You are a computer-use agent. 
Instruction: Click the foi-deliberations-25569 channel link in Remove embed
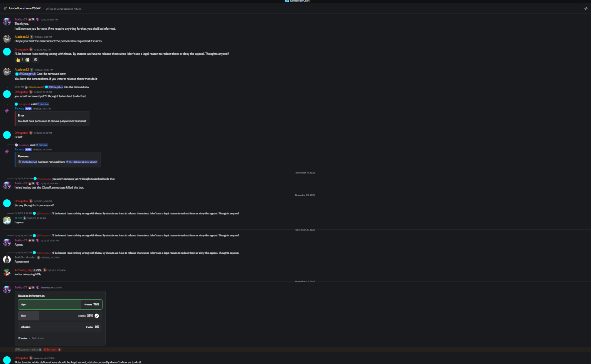[82, 162]
